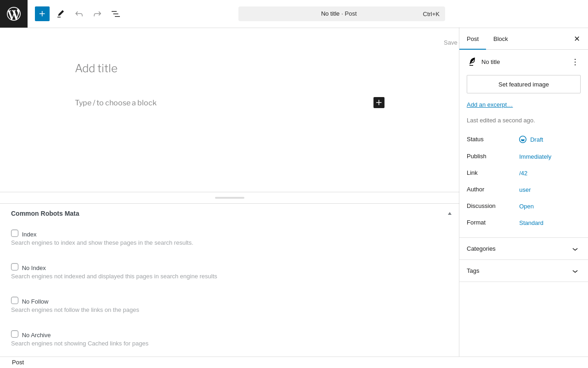This screenshot has height=368, width=588.
Task: Switch to the Block tab
Action: [x=501, y=39]
